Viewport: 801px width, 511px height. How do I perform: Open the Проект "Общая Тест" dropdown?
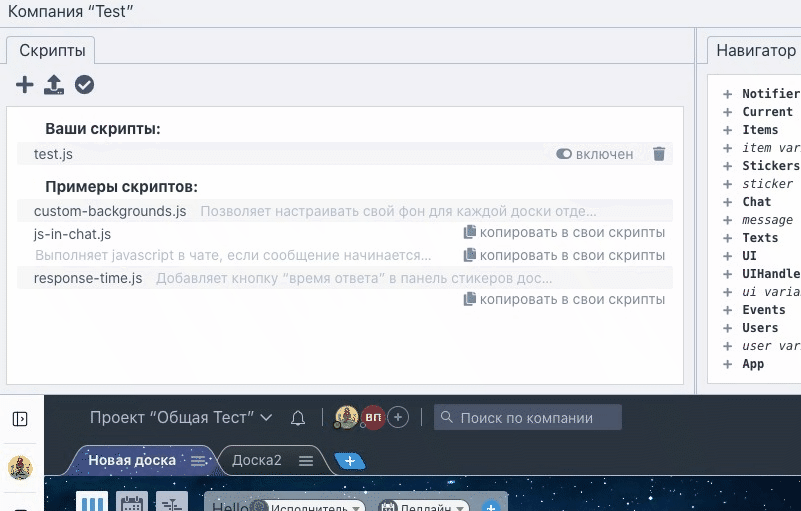(x=181, y=417)
